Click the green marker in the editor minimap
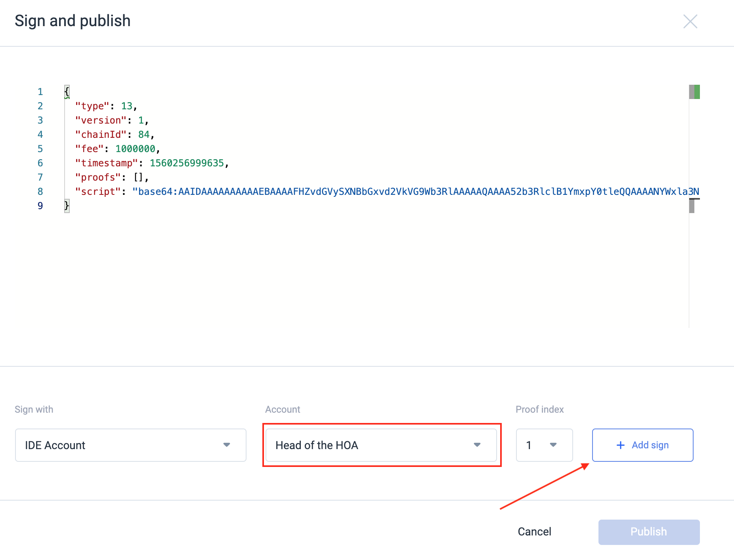734x560 pixels. click(697, 92)
